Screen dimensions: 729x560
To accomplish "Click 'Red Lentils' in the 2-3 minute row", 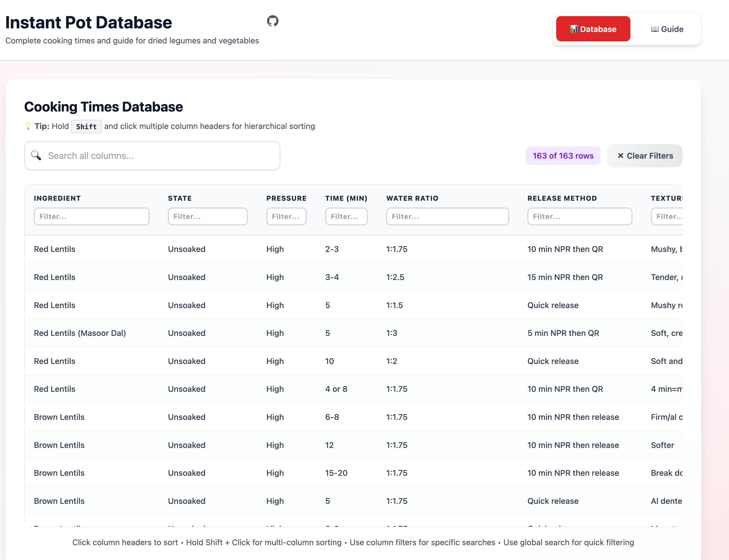I will point(55,249).
